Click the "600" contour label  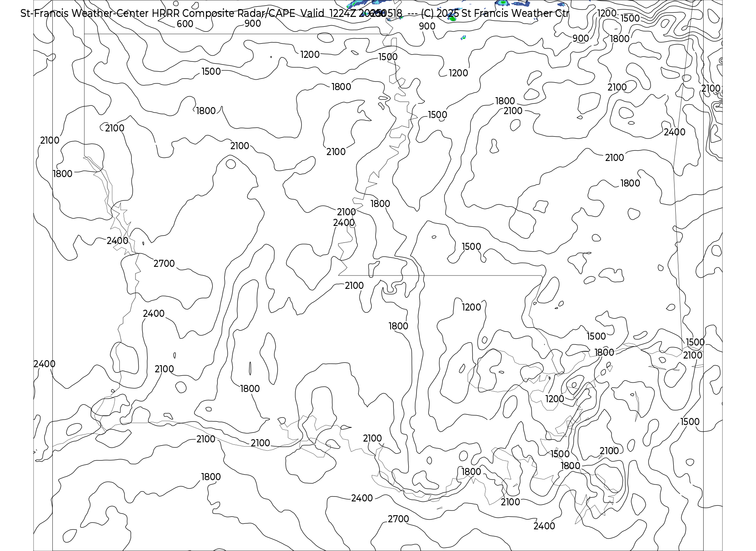click(x=185, y=24)
